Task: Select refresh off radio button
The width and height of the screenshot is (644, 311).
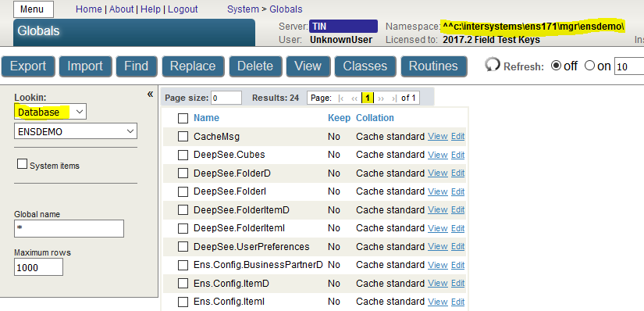Action: [x=556, y=66]
